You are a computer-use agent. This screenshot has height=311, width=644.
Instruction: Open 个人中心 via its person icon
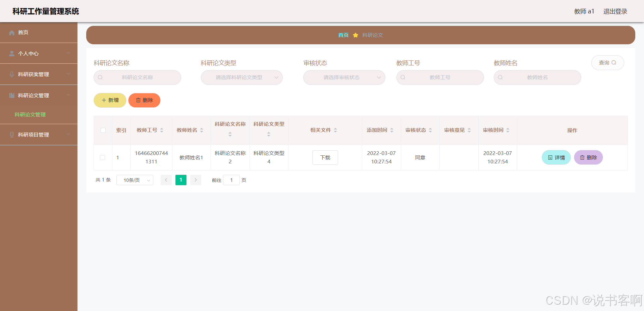click(x=12, y=53)
